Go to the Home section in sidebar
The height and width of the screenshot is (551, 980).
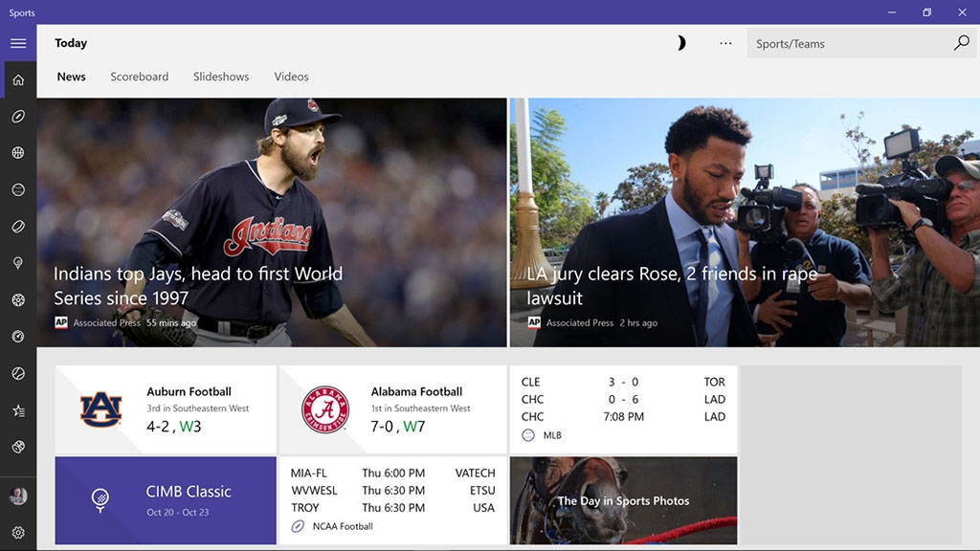pos(18,80)
